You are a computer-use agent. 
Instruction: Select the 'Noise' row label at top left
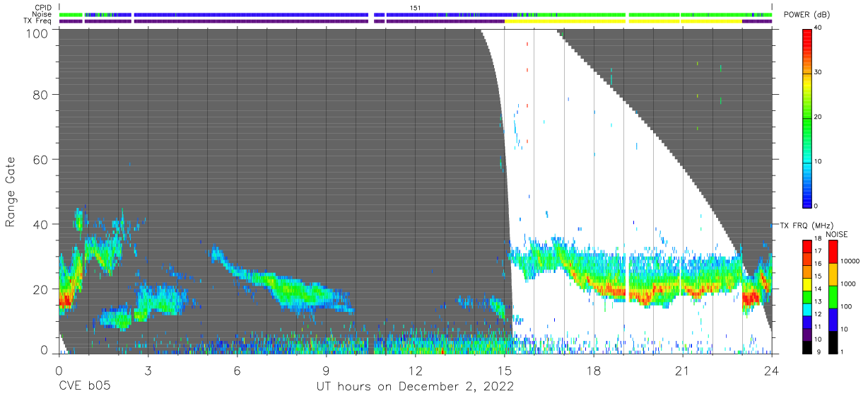pyautogui.click(x=42, y=14)
